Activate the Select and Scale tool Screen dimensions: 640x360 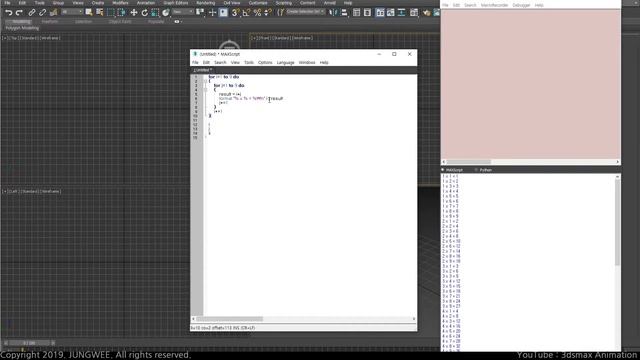[x=155, y=13]
